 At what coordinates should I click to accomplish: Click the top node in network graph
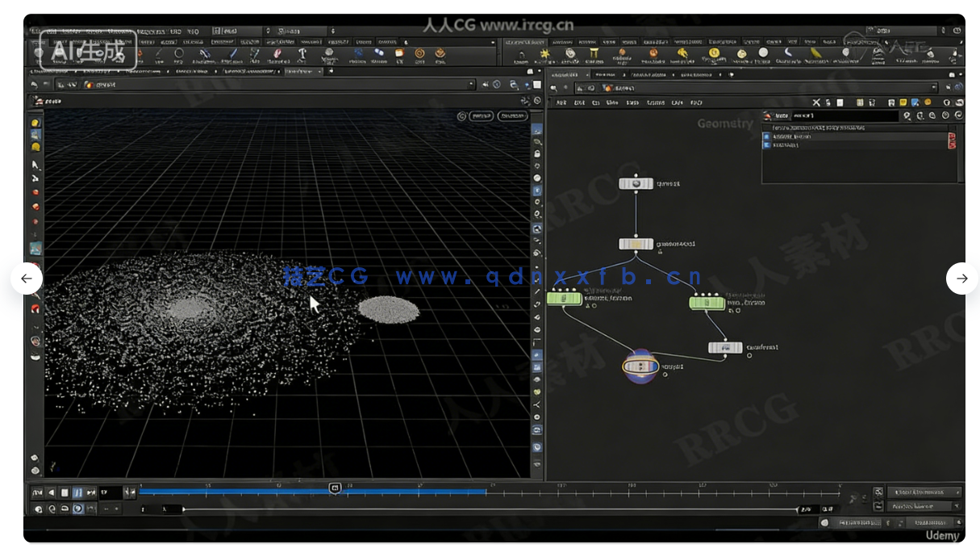pos(636,183)
